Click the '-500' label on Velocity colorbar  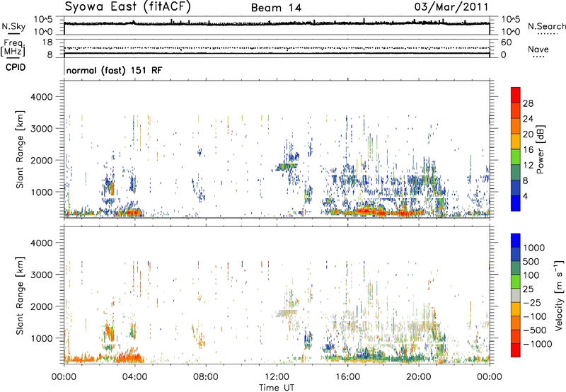(x=534, y=330)
